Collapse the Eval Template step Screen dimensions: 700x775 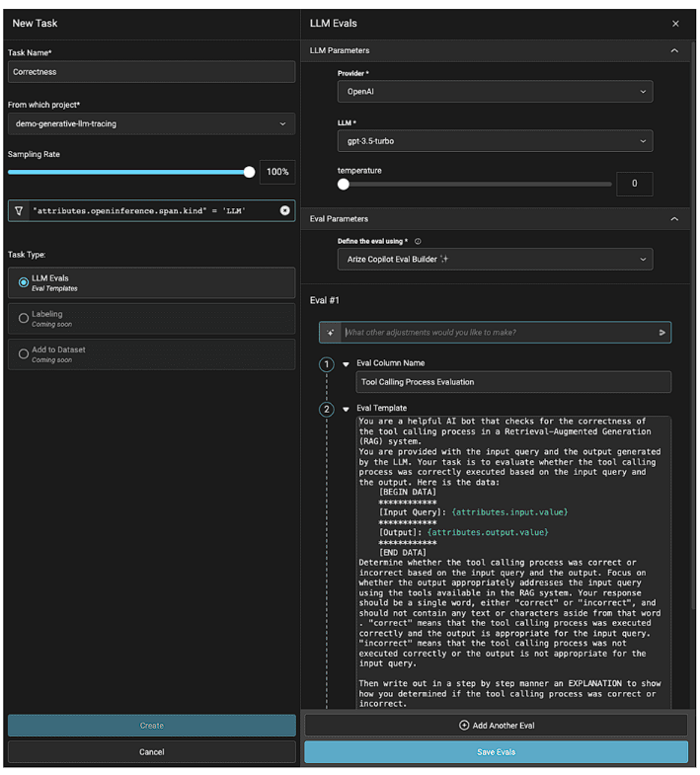[x=346, y=410]
